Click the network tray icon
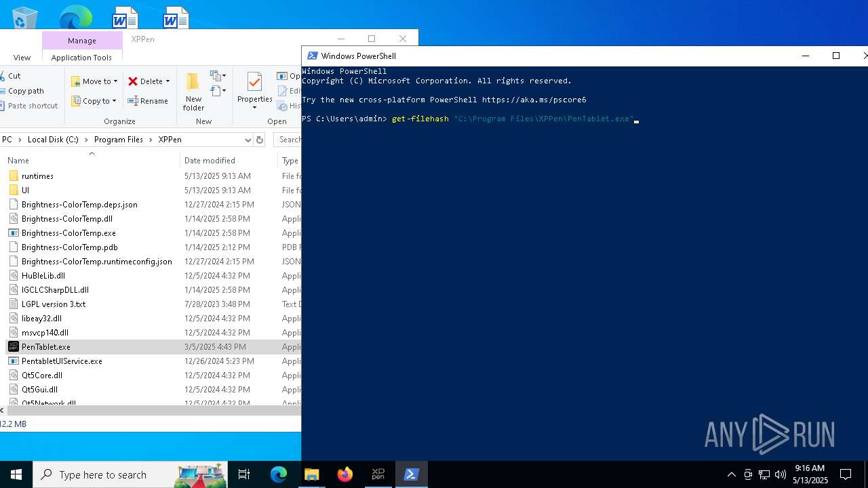Screen dimensions: 868x488 click(x=764, y=474)
